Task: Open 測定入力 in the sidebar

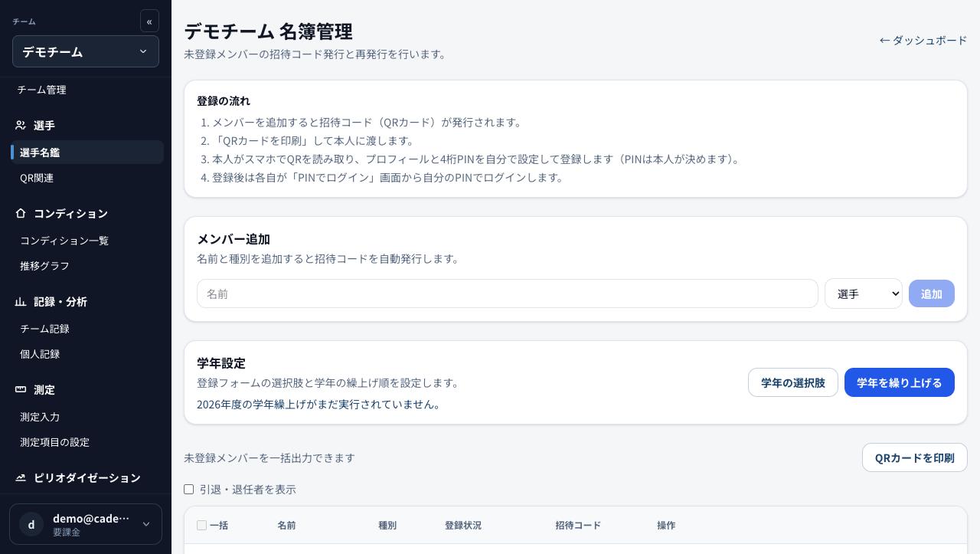Action: 40,417
